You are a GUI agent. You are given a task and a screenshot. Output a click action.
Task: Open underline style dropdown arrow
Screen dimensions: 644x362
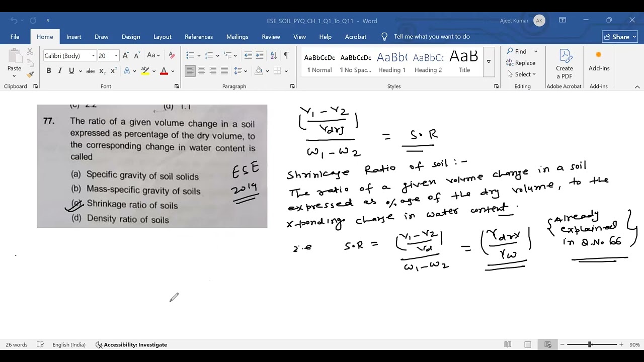tap(80, 71)
